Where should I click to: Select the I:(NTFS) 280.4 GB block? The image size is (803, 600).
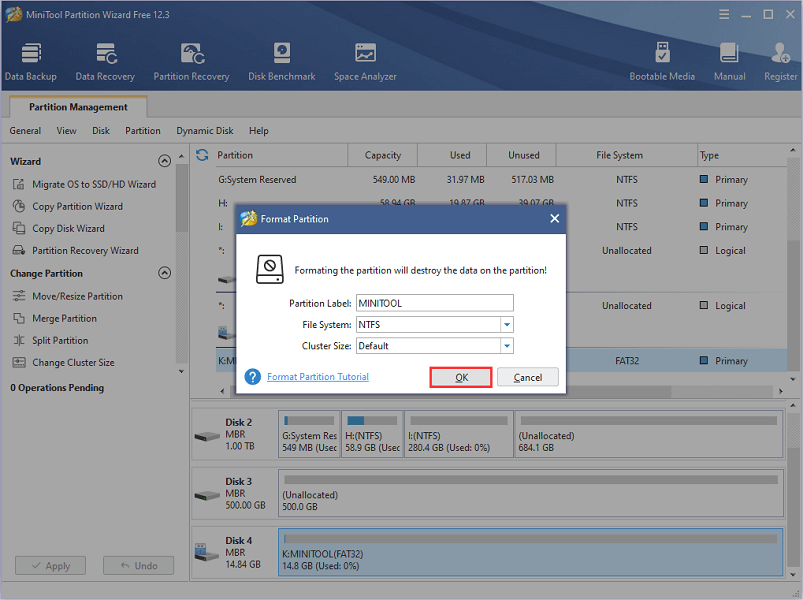458,434
